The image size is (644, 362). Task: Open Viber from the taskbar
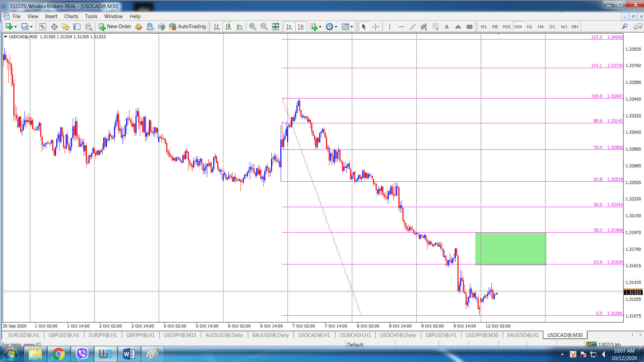tap(82, 354)
